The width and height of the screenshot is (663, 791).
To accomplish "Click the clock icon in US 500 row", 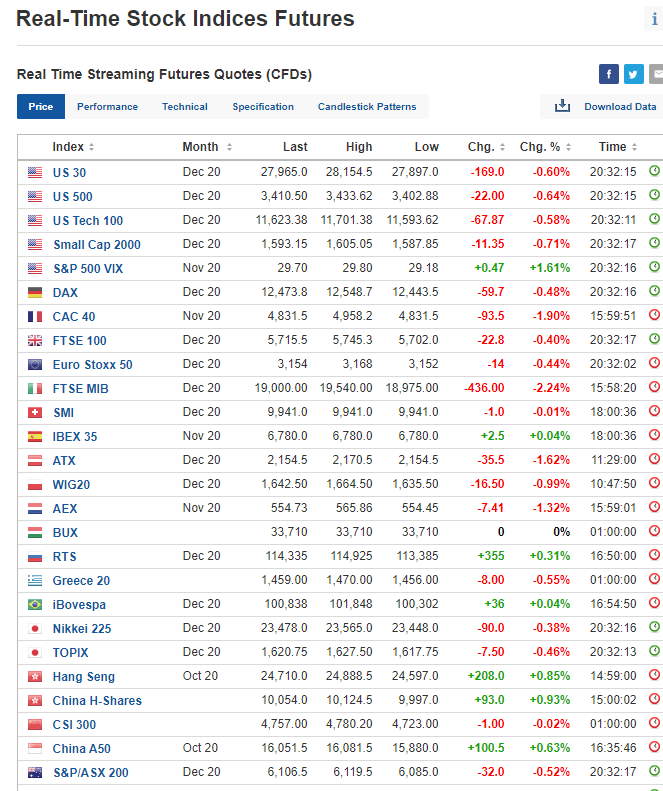I will (x=655, y=196).
